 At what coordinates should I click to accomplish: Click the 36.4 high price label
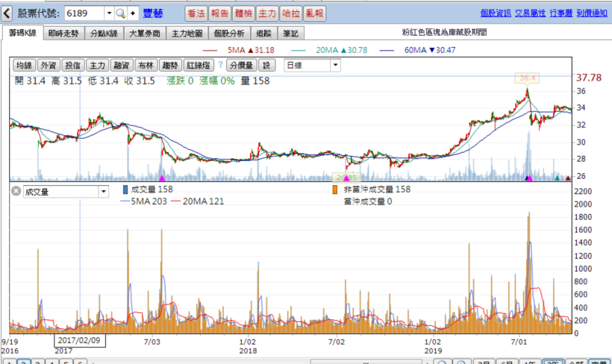pyautogui.click(x=528, y=78)
